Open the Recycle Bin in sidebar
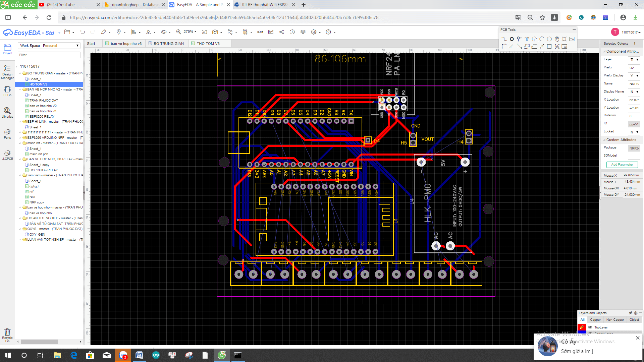The image size is (644, 362). click(x=7, y=335)
